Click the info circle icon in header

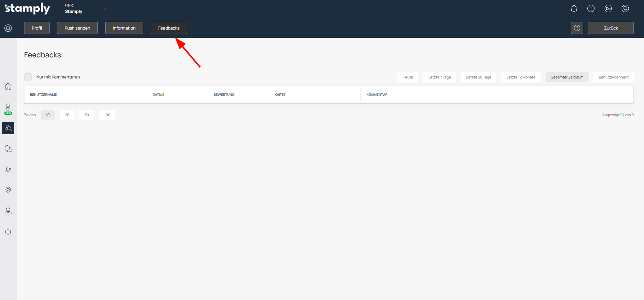[x=591, y=8]
